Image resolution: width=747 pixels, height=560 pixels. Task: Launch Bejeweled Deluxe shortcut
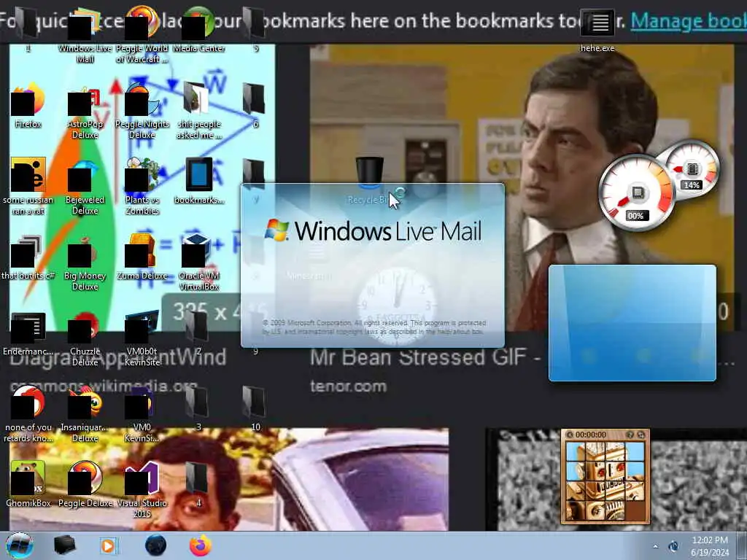pyautogui.click(x=85, y=187)
